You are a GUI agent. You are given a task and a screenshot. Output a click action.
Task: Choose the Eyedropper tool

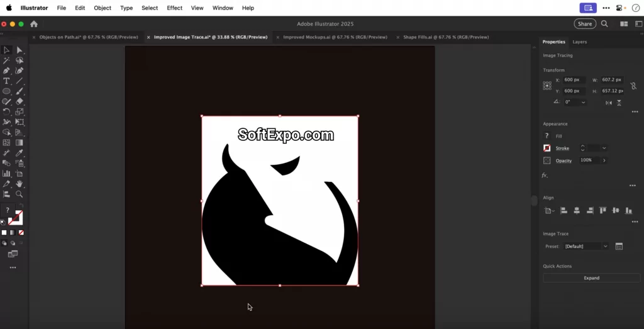[19, 153]
